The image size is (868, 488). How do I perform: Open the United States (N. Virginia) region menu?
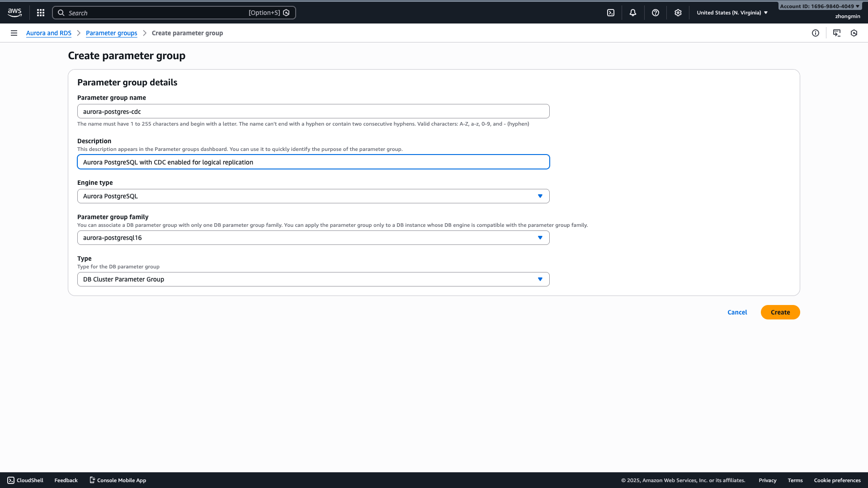(x=731, y=12)
